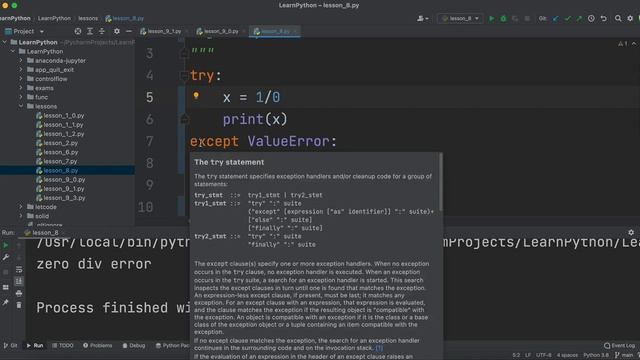Open lesson_1_0.py in project tree

tap(64, 116)
